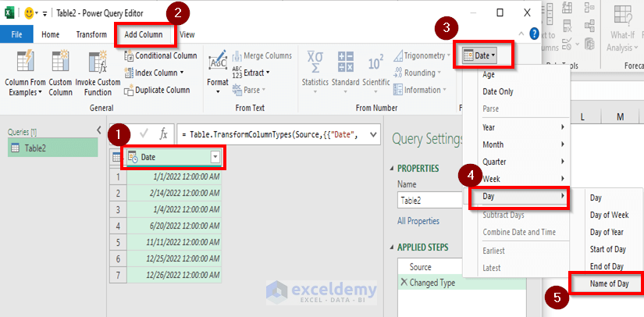The height and width of the screenshot is (317, 644).
Task: Collapse the ribbon with the caret
Action: (x=521, y=34)
